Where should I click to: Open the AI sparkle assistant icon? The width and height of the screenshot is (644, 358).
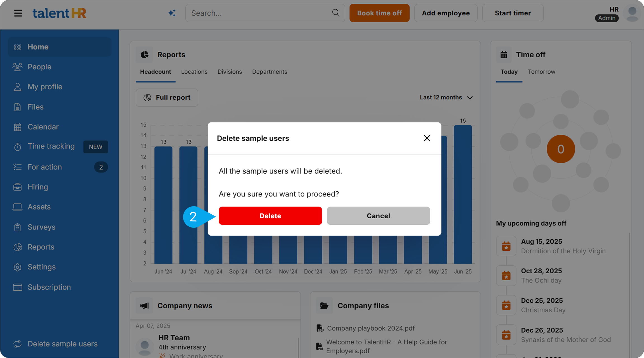[172, 13]
